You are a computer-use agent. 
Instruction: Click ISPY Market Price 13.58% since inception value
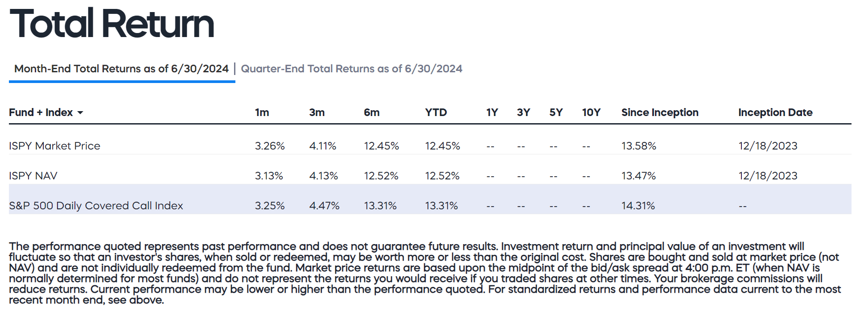[639, 146]
